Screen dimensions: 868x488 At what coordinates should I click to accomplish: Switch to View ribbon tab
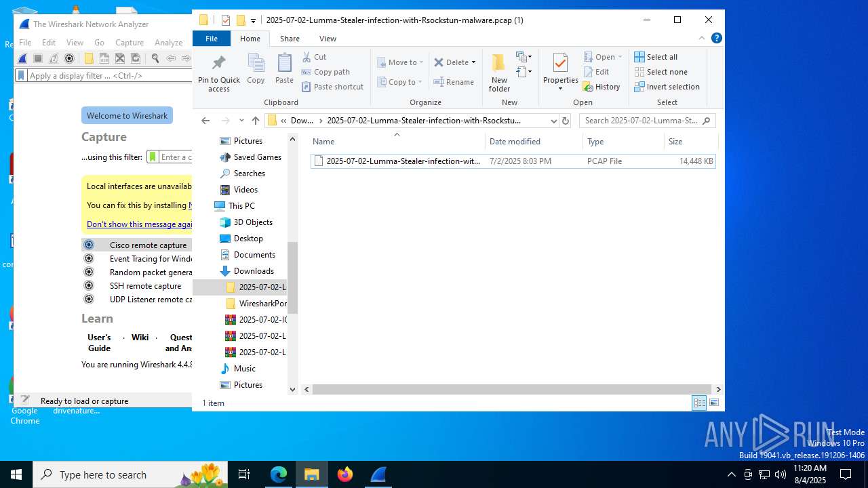[x=328, y=39]
